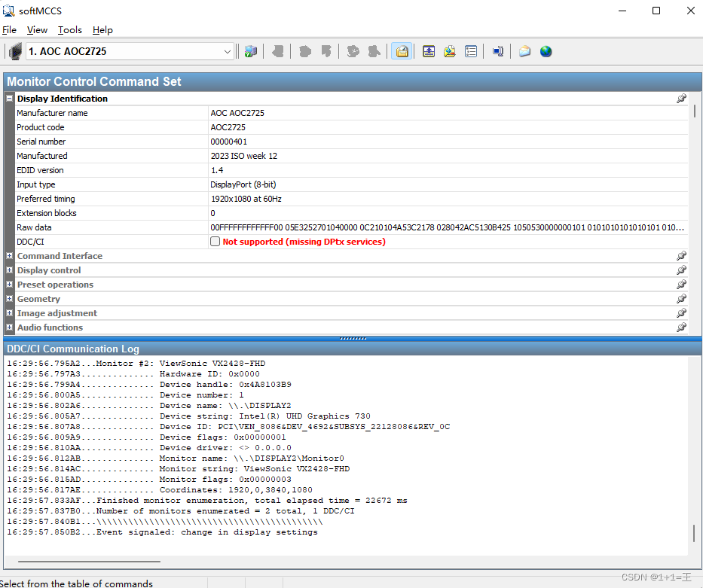Image resolution: width=703 pixels, height=588 pixels.
Task: Open the monitor selection dropdown AOC AOC2725
Action: 130,51
